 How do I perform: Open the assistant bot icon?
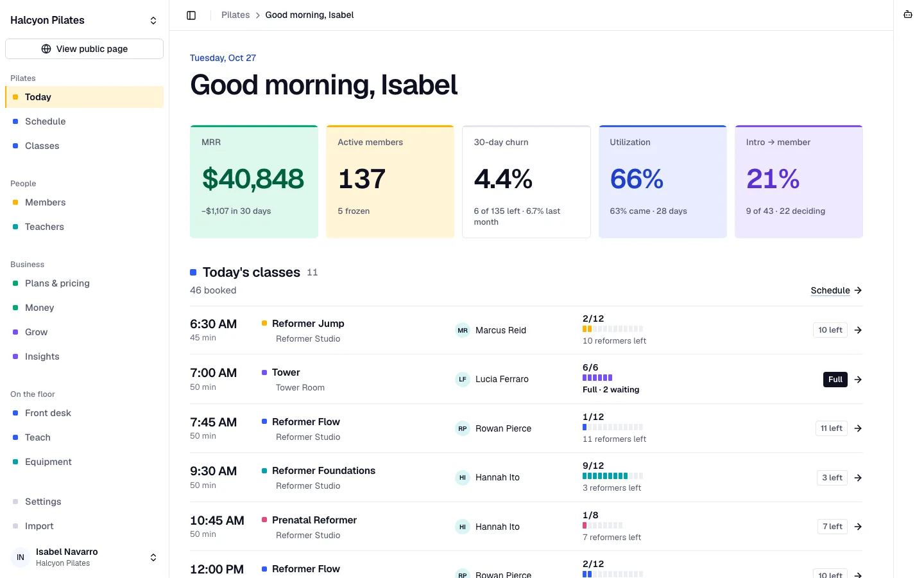pyautogui.click(x=908, y=15)
